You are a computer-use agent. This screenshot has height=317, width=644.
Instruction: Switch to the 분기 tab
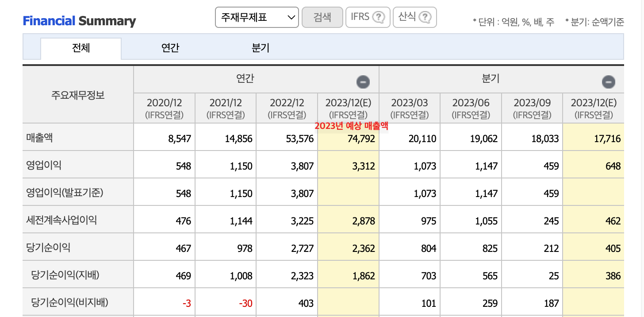click(x=261, y=48)
